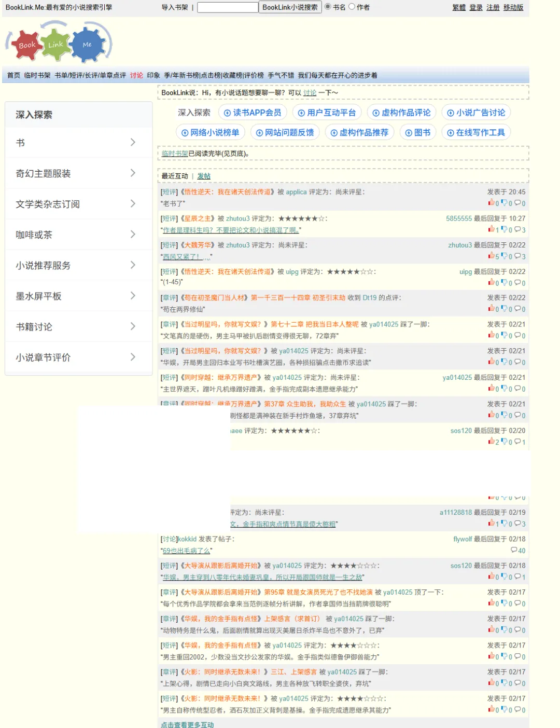560x728 pixels.
Task: Open the 登录 link
Action: 476,7
